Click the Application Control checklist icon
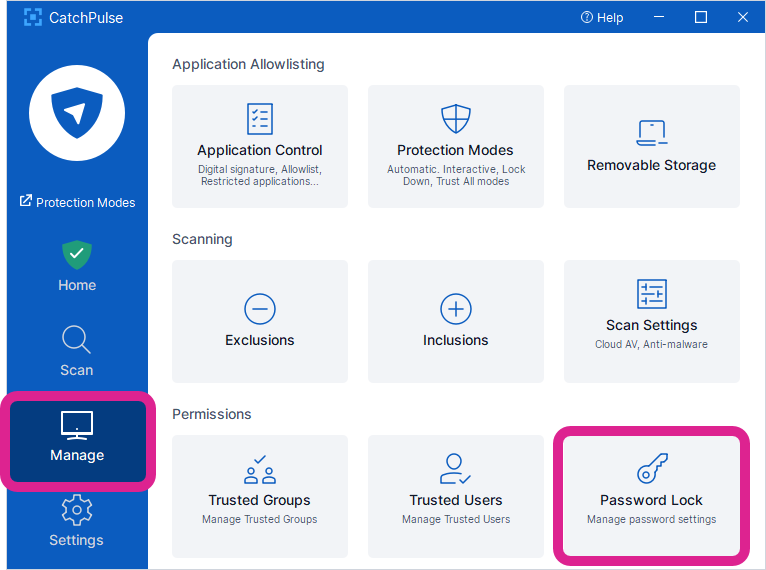This screenshot has height=570, width=766. coord(260,119)
